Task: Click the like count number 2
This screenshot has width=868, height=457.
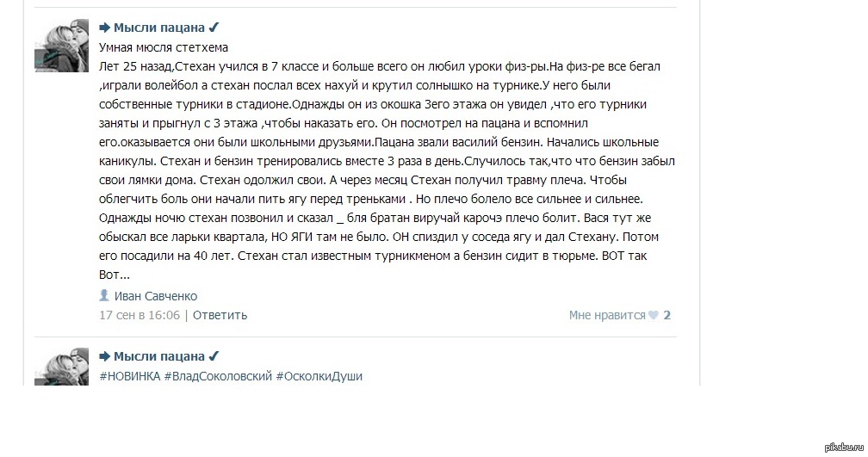Action: point(667,315)
